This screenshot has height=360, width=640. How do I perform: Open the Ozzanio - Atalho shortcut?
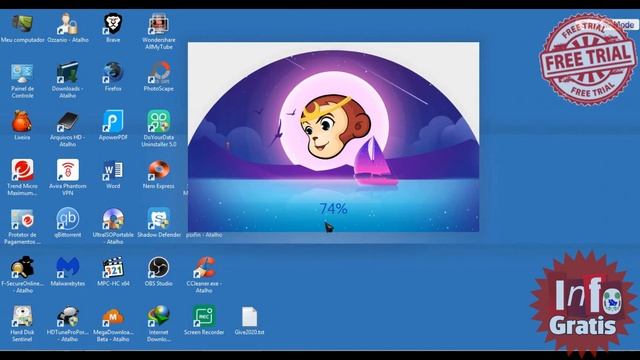pos(68,24)
